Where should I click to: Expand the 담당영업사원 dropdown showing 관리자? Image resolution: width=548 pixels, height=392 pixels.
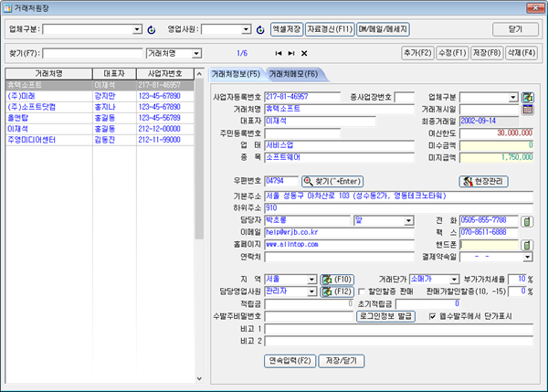pos(311,291)
